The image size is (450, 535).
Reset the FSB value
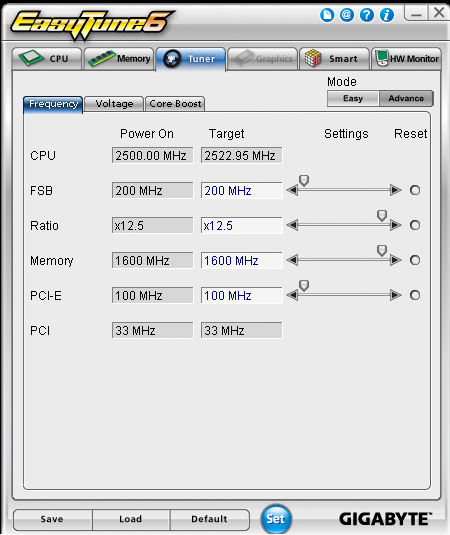click(x=415, y=190)
